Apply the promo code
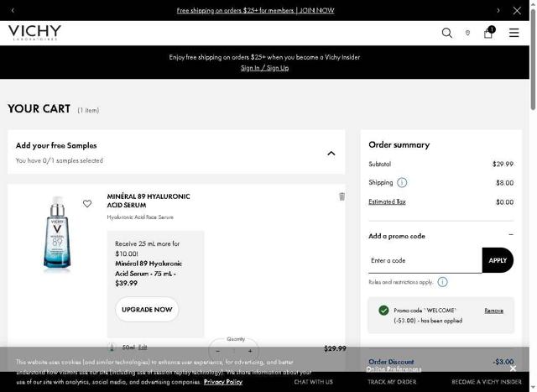537x392 pixels. coord(498,260)
